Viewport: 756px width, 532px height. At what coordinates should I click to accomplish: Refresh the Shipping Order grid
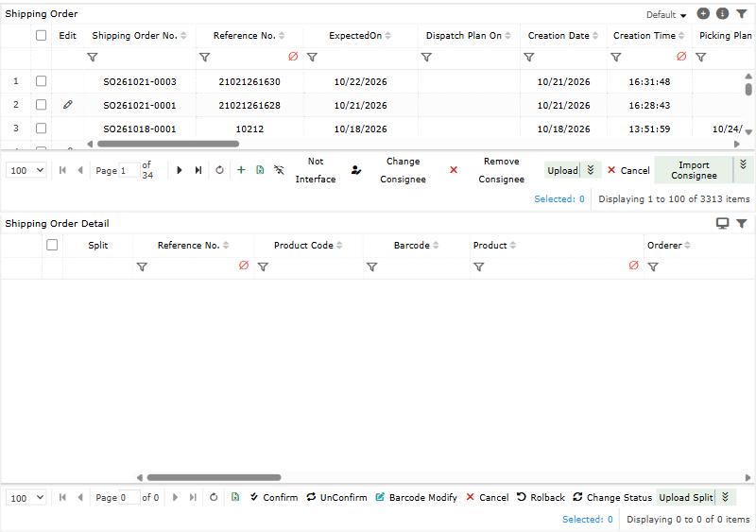[219, 170]
